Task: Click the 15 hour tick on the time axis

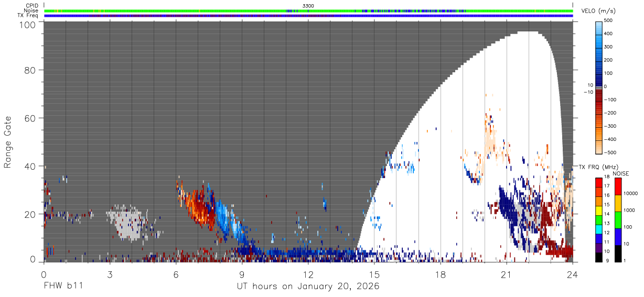Action: [x=374, y=274]
